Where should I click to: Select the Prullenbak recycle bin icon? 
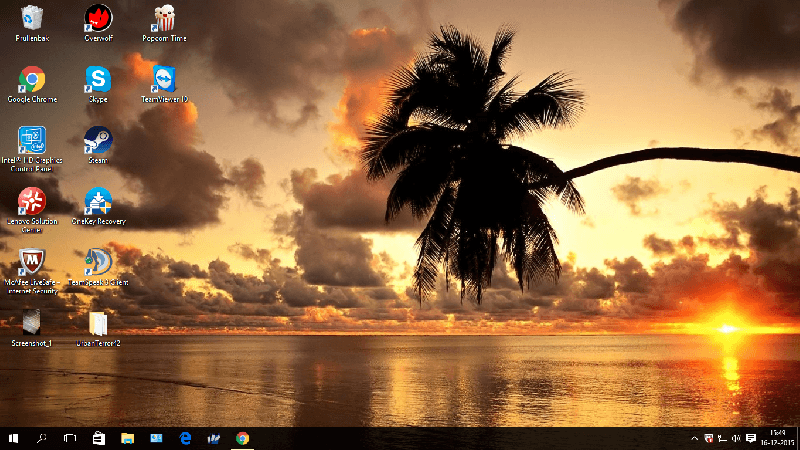(x=32, y=18)
